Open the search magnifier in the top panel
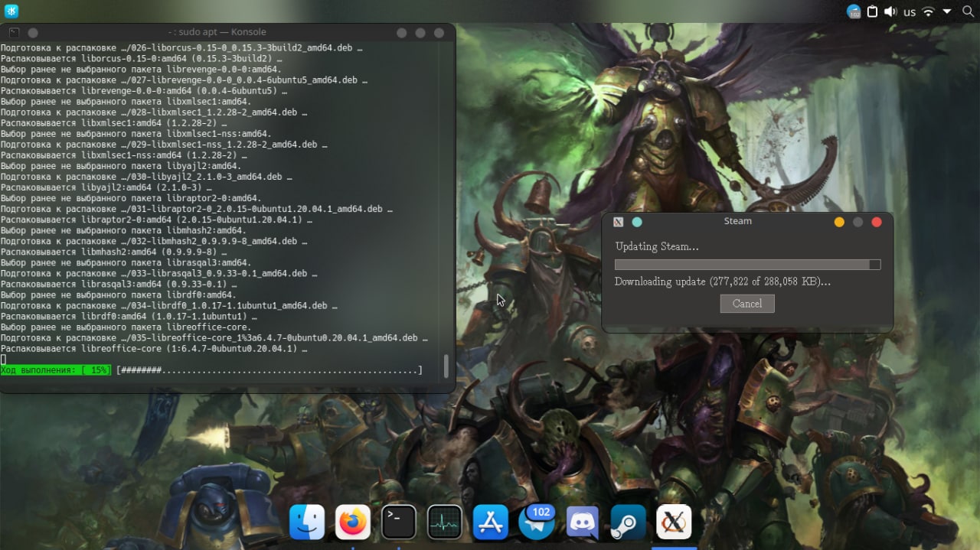This screenshot has width=980, height=550. click(966, 11)
